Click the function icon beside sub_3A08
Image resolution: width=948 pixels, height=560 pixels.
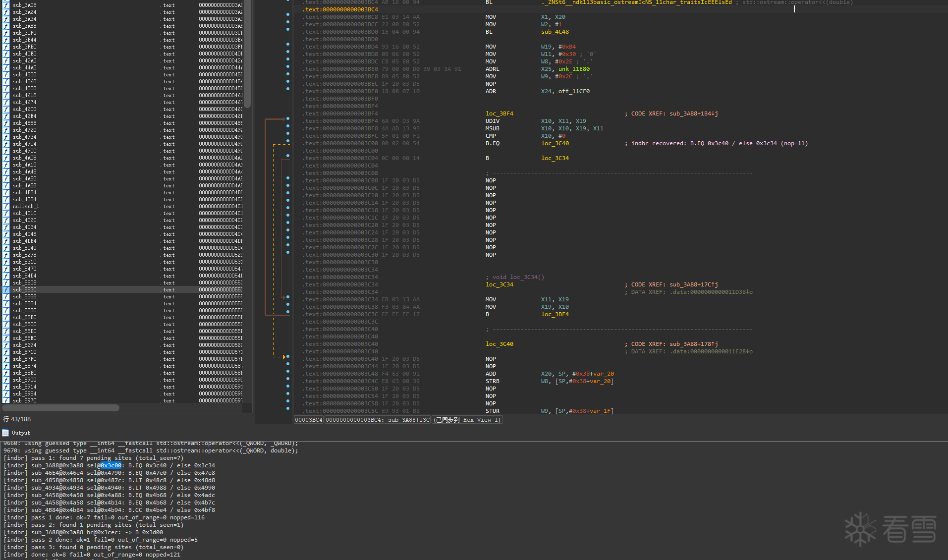6,5
